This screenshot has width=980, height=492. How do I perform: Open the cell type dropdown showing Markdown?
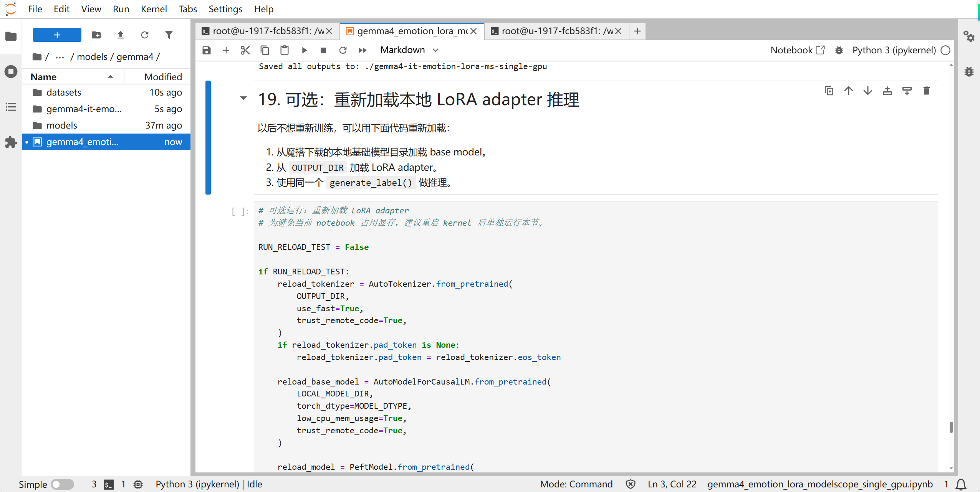pos(409,50)
